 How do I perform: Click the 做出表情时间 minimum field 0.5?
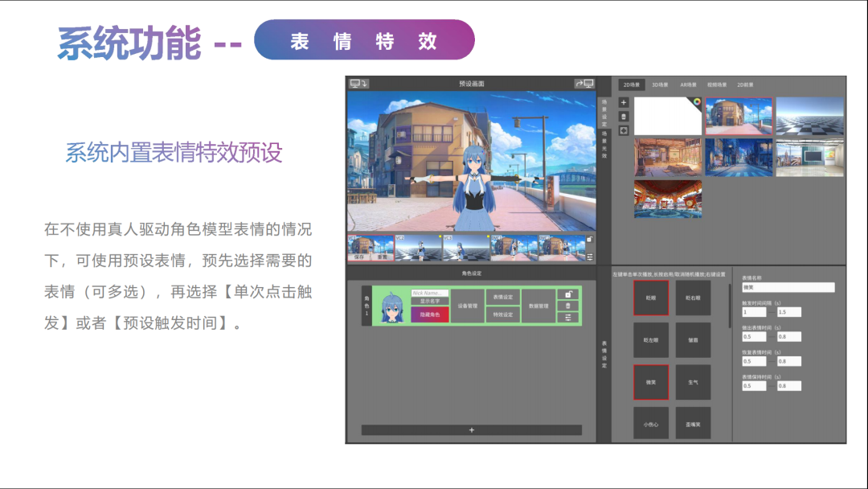pos(754,336)
